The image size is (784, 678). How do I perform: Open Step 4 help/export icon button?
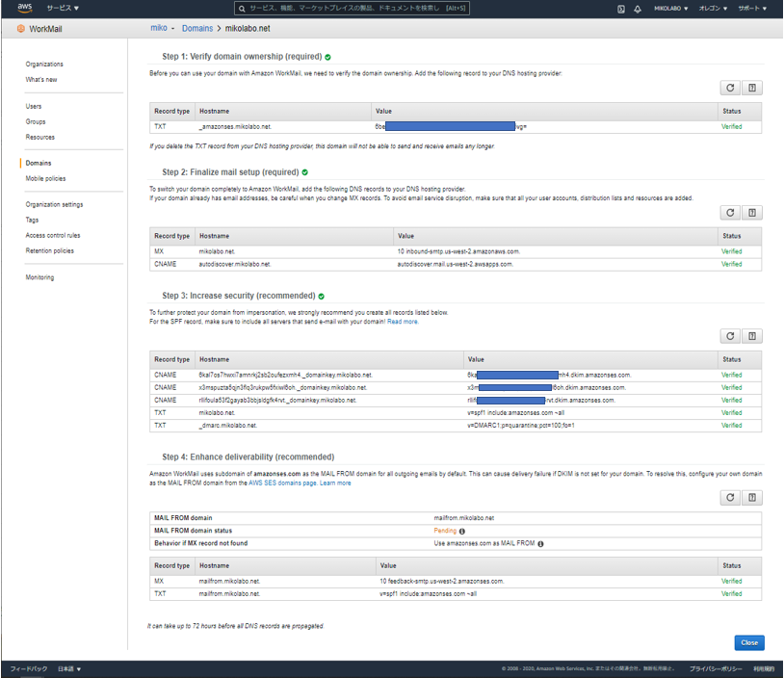point(752,497)
